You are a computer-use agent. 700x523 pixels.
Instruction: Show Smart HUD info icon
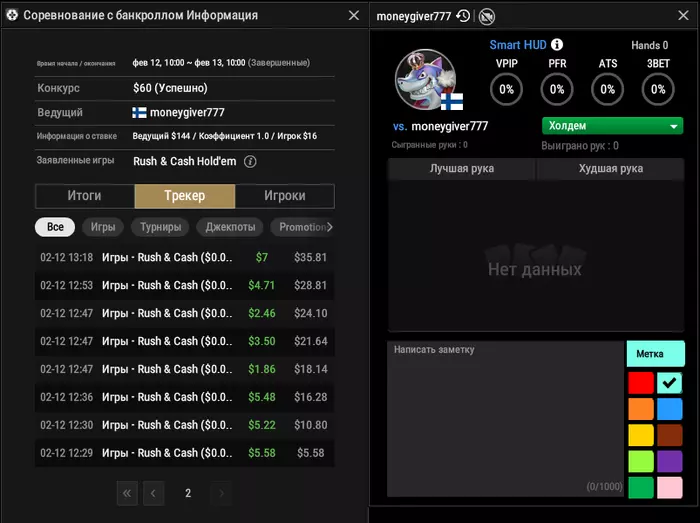(557, 45)
